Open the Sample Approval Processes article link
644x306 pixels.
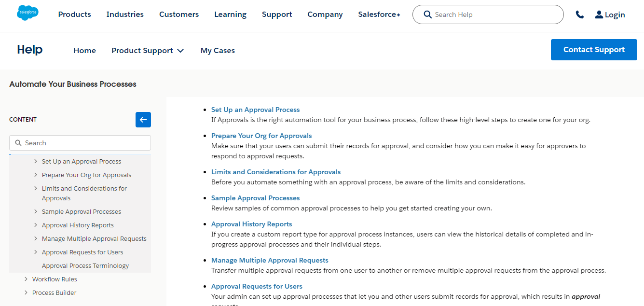tap(255, 198)
